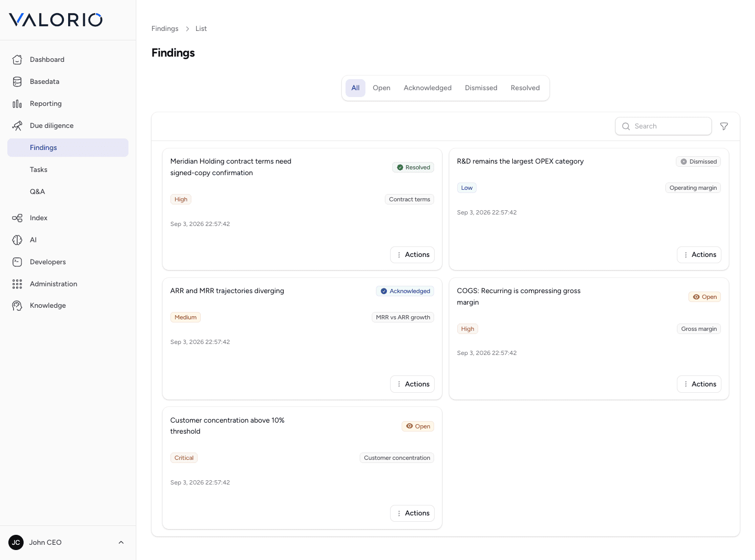Click the Operating margin tag

pyautogui.click(x=693, y=188)
